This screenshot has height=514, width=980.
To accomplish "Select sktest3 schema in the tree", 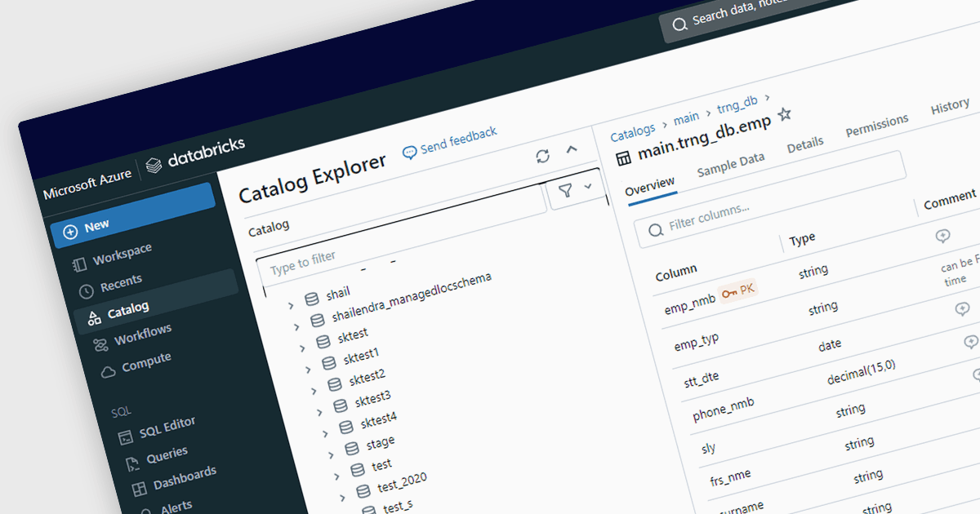I will point(372,399).
